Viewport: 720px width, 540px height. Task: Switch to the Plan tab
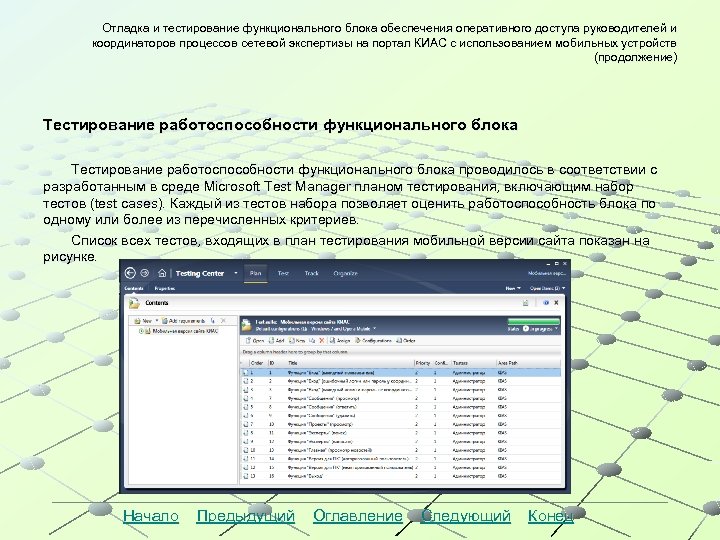click(255, 273)
